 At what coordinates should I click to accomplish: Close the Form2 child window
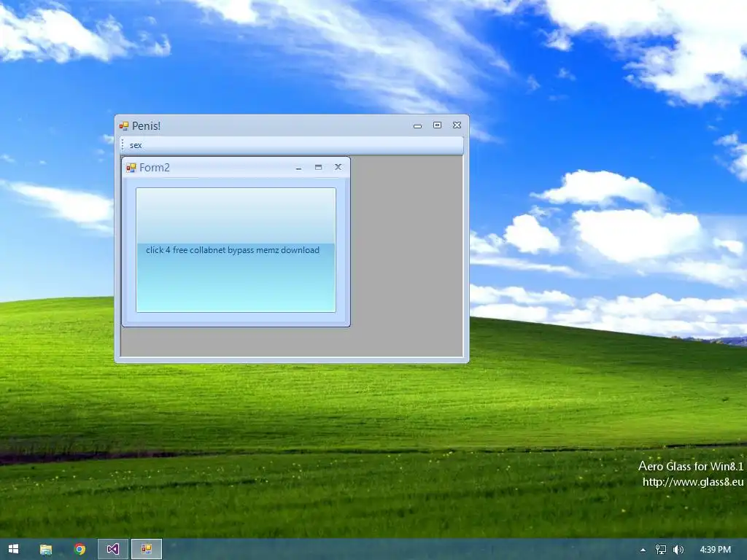(338, 167)
